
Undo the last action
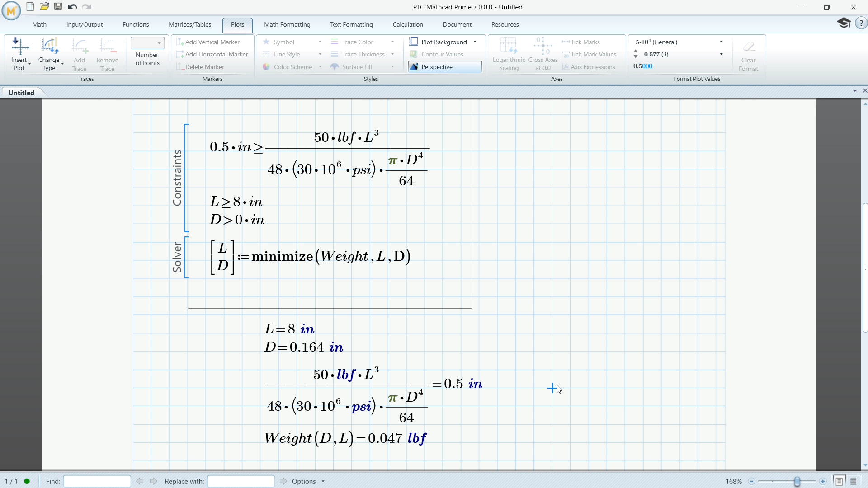coord(72,7)
